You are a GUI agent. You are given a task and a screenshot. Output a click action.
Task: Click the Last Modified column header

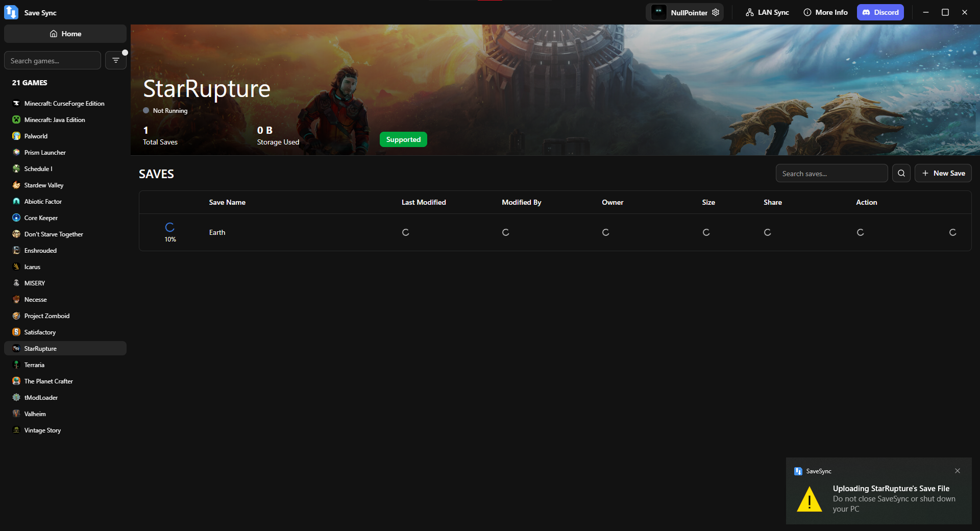pos(424,202)
